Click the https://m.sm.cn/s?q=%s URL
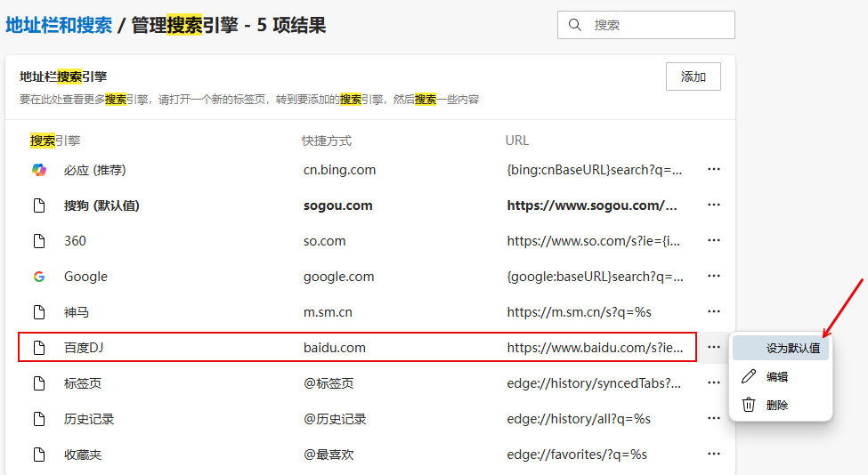 (x=579, y=312)
